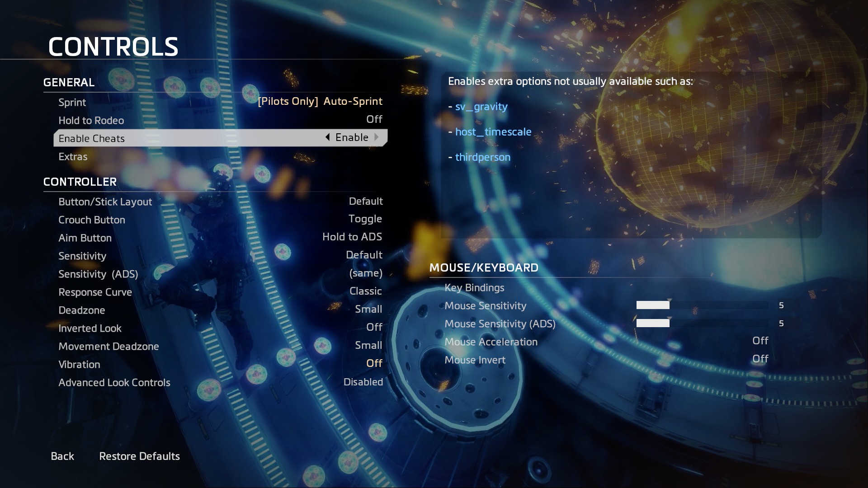Expand Key Bindings menu option

[475, 287]
